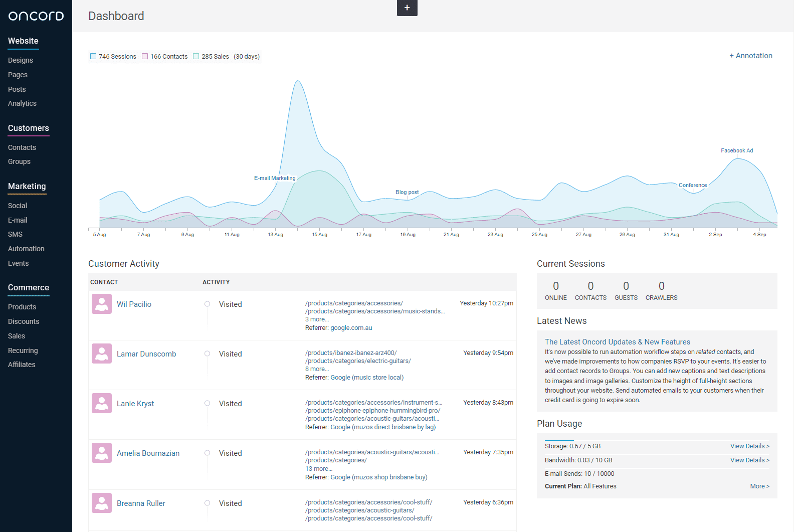Click the Storage usage progress bar

657,441
